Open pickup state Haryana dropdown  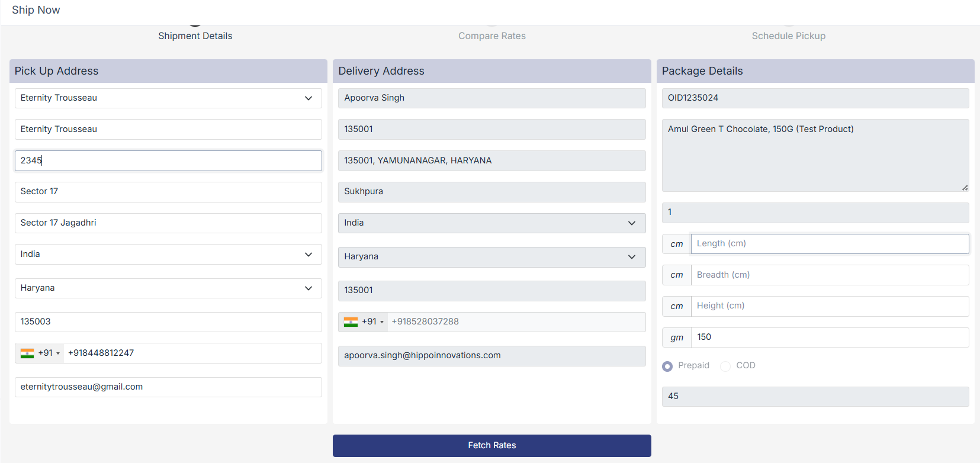[x=168, y=288]
